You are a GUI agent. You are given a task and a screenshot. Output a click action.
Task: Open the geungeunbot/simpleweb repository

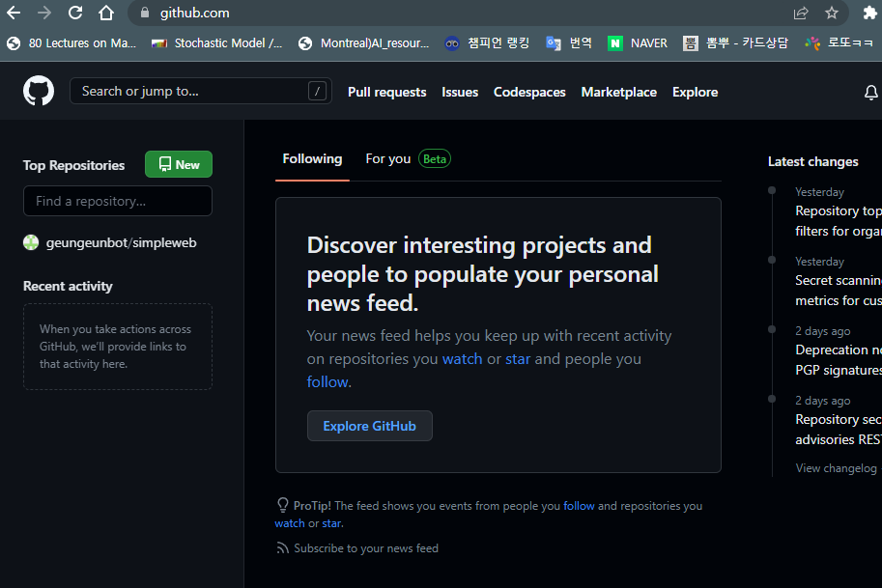[122, 243]
